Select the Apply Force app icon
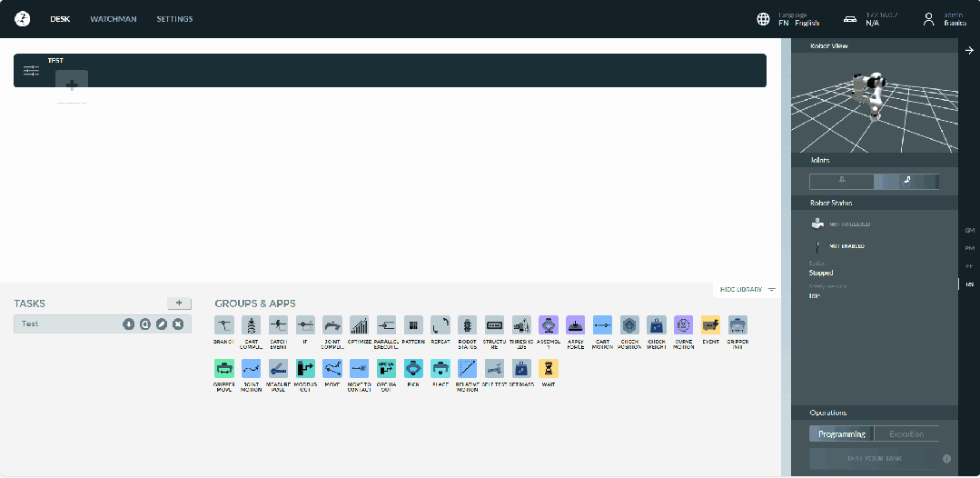This screenshot has width=980, height=478. click(x=575, y=325)
